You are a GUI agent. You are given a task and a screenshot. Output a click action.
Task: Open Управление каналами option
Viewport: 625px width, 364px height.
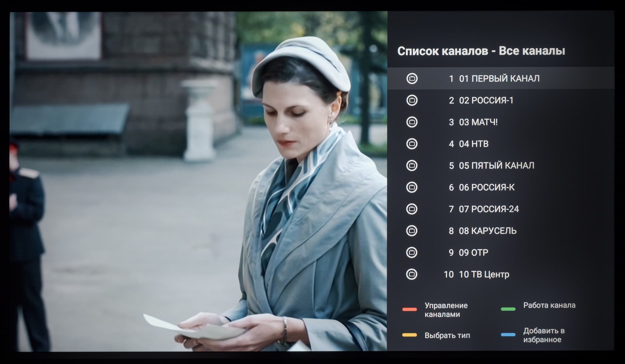(446, 310)
